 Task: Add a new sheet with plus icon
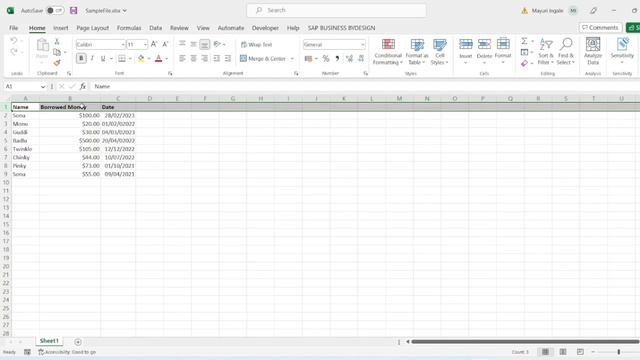coord(78,342)
